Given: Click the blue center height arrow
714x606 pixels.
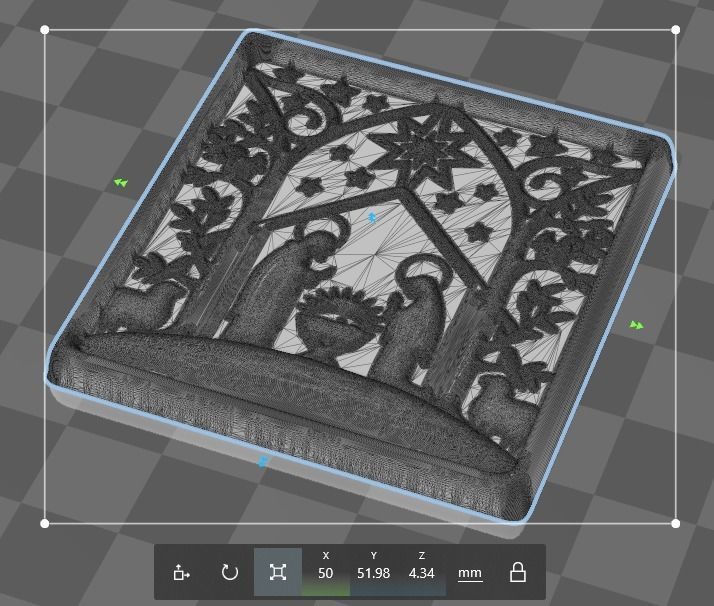Looking at the screenshot, I should [372, 218].
